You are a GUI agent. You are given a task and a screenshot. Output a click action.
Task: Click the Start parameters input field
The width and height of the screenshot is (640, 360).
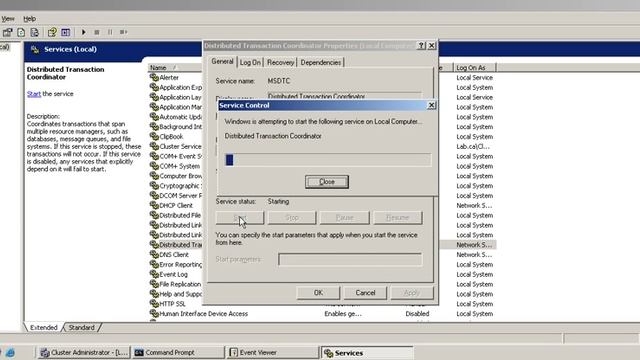[x=350, y=259]
